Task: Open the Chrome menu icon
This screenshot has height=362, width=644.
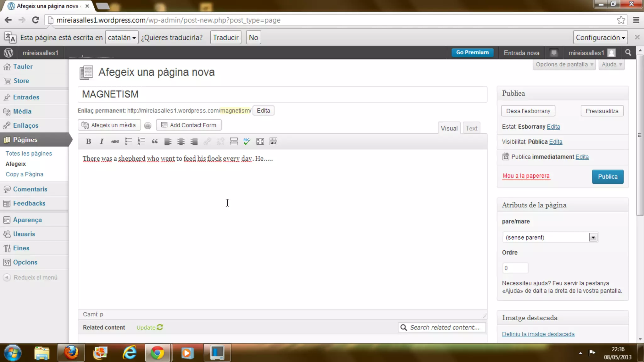Action: pyautogui.click(x=636, y=20)
